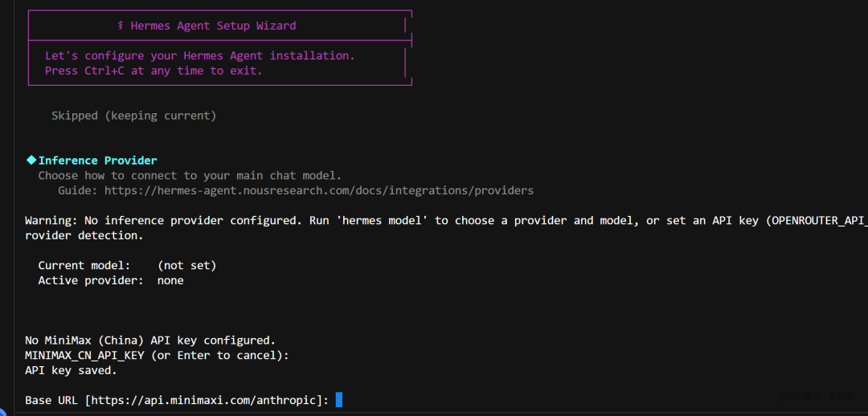This screenshot has width=868, height=416.
Task: Click the caduceus icon beside Hermes Agent Setup Wizard
Action: pyautogui.click(x=121, y=26)
